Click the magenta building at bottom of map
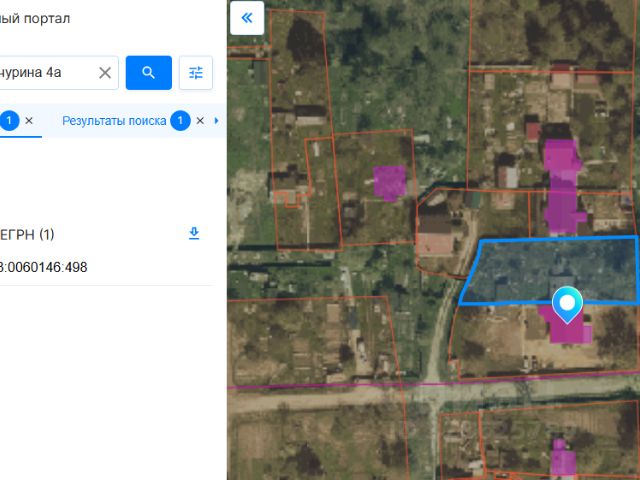 pos(564,459)
